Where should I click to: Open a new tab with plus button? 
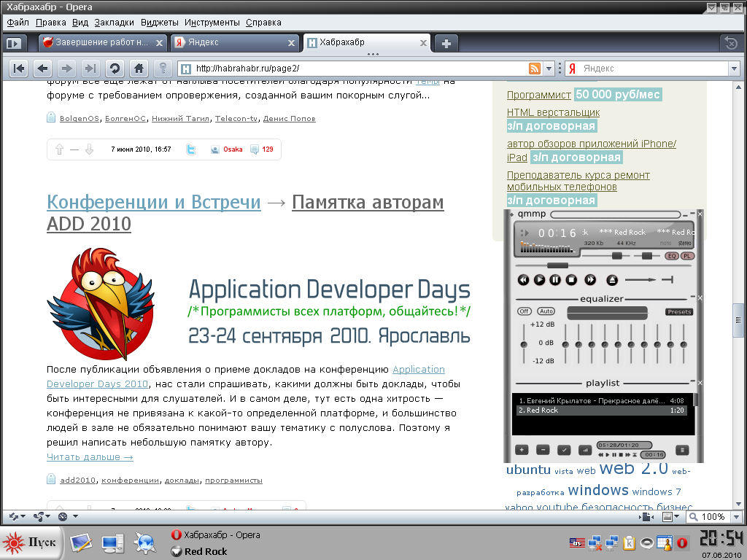[x=446, y=43]
